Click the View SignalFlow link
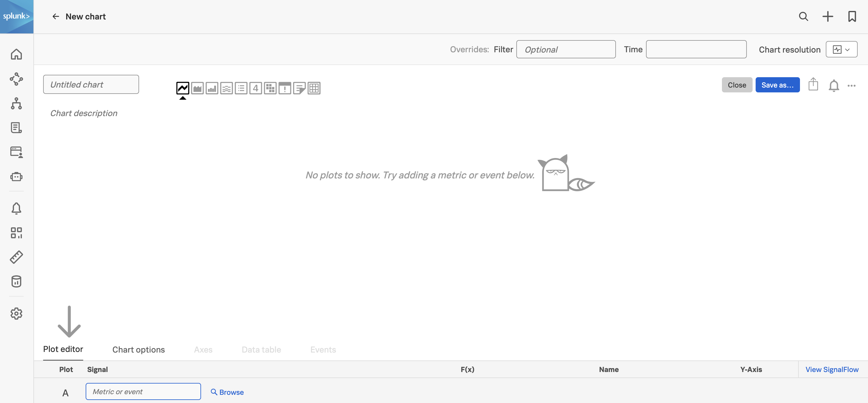868x403 pixels. pos(832,369)
